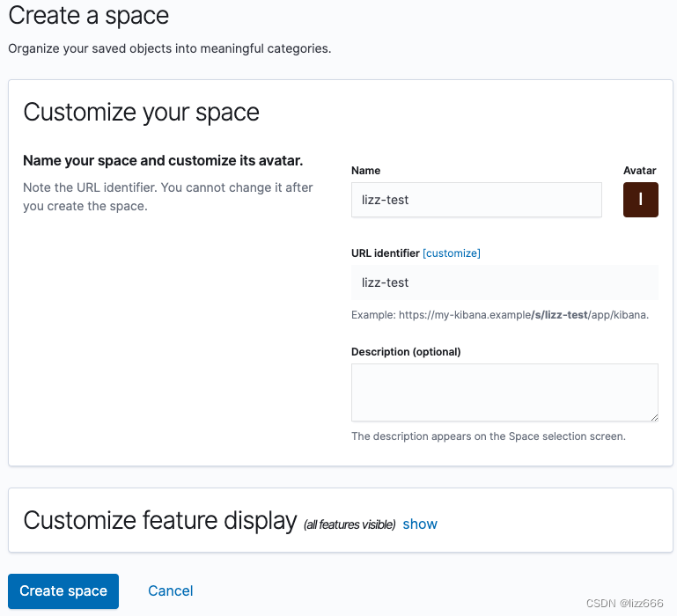The image size is (677, 616).
Task: Click the customize link for URL identifier
Action: click(x=452, y=253)
